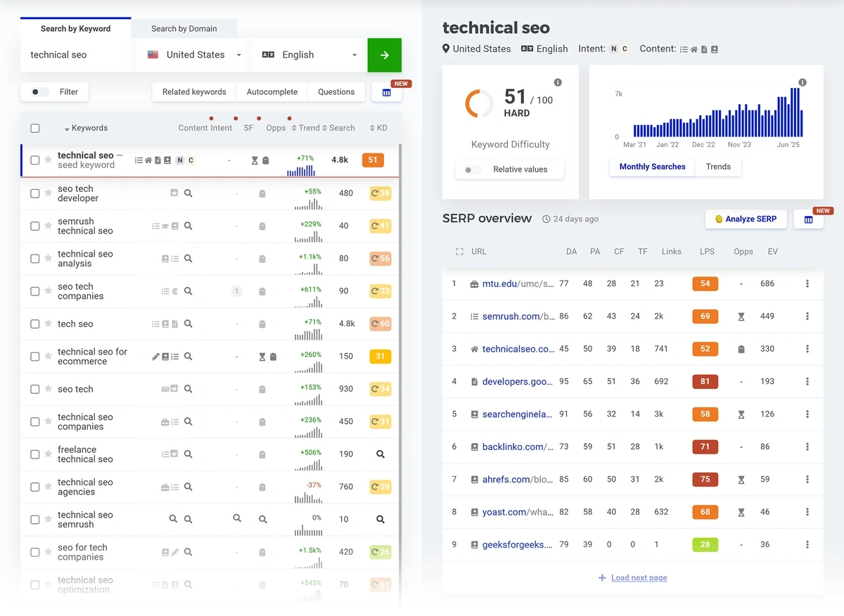Click the Load next page link
The width and height of the screenshot is (844, 616).
[x=639, y=578]
